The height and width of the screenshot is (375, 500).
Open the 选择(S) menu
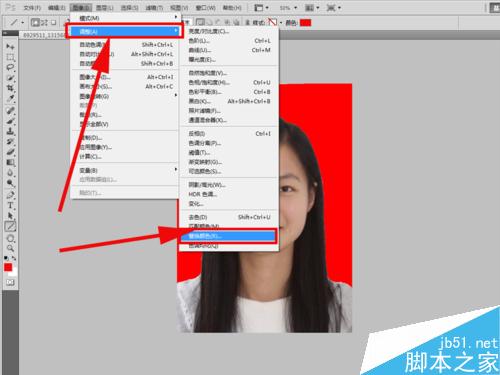pos(129,7)
